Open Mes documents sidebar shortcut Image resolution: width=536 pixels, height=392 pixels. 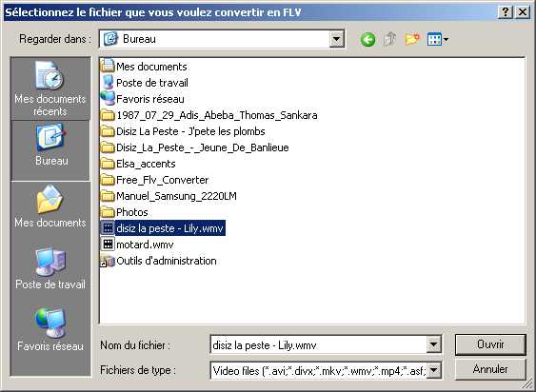pos(50,206)
